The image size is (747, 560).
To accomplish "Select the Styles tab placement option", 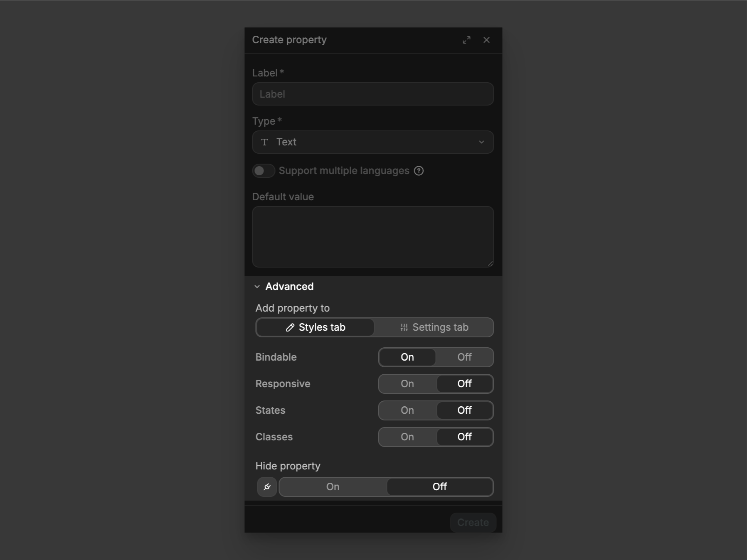I will click(315, 327).
